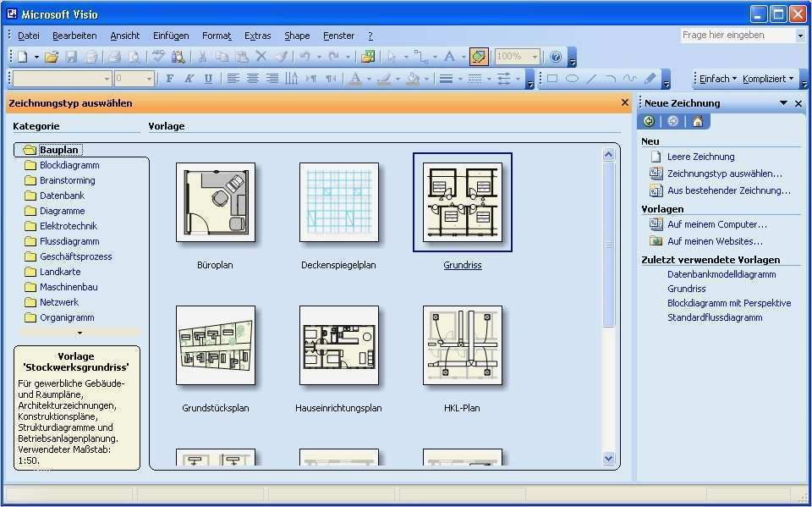
Task: Open the New drawing dropdown arrow
Action: coord(36,57)
